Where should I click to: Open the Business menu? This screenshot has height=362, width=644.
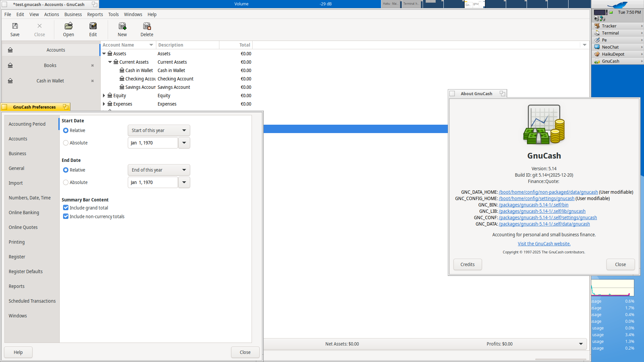click(x=73, y=14)
